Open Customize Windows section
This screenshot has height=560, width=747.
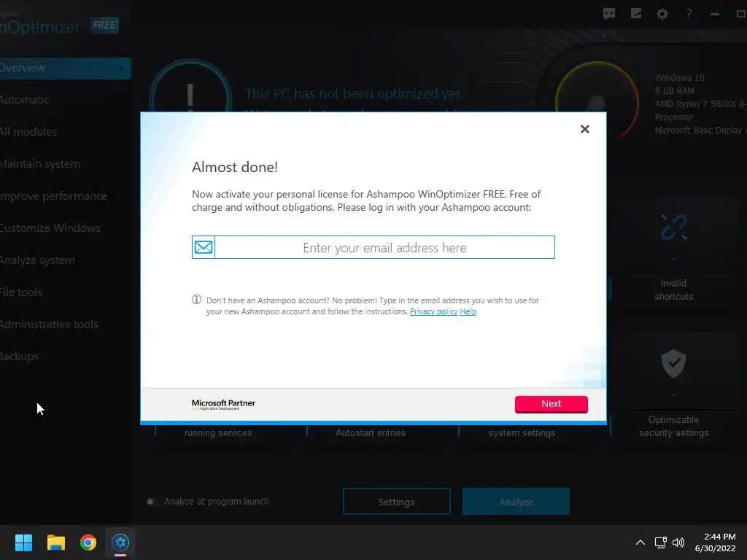point(50,228)
